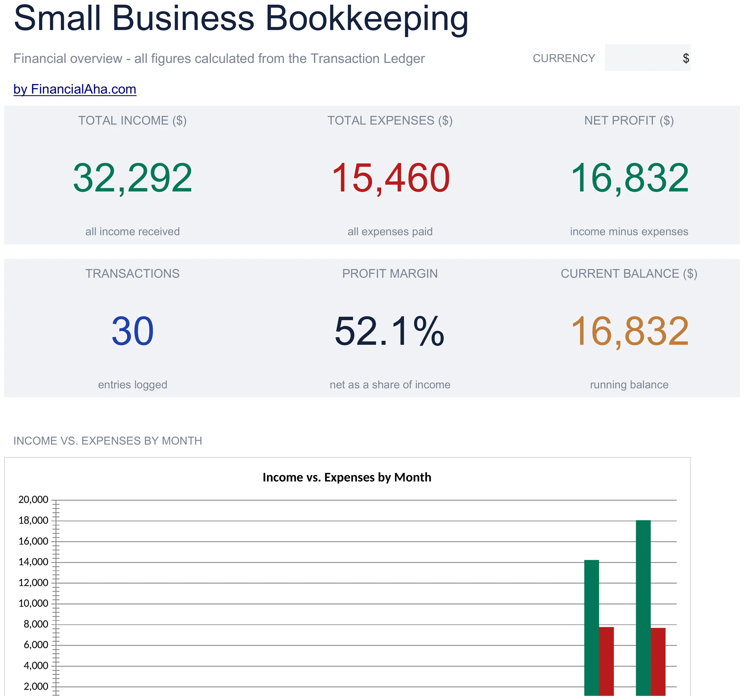The image size is (744, 700).
Task: Click the NET PROFIT ($) heading
Action: click(x=629, y=121)
